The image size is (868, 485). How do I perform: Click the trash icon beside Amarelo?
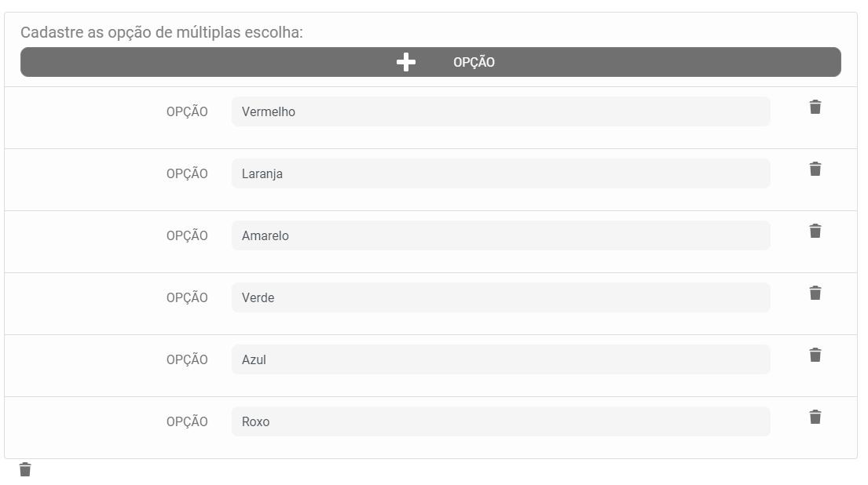[x=815, y=232]
